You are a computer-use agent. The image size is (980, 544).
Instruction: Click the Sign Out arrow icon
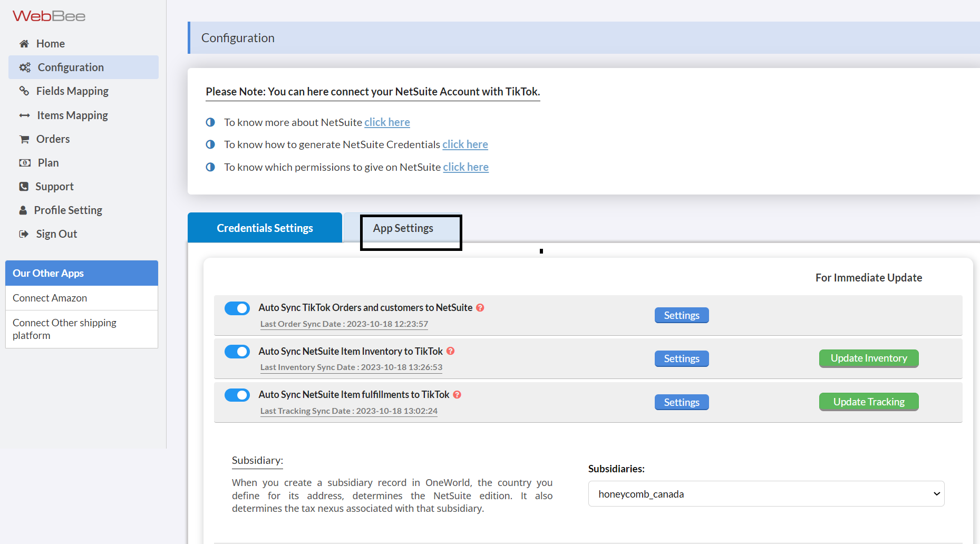[24, 234]
